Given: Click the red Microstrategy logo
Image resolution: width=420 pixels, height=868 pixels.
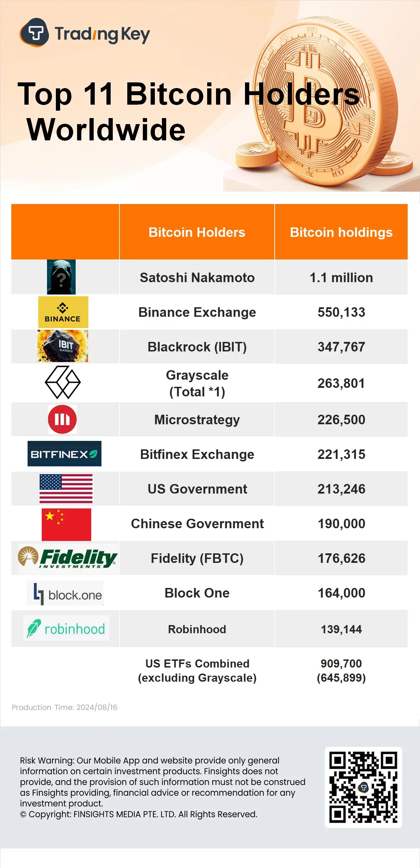Looking at the screenshot, I should (62, 419).
